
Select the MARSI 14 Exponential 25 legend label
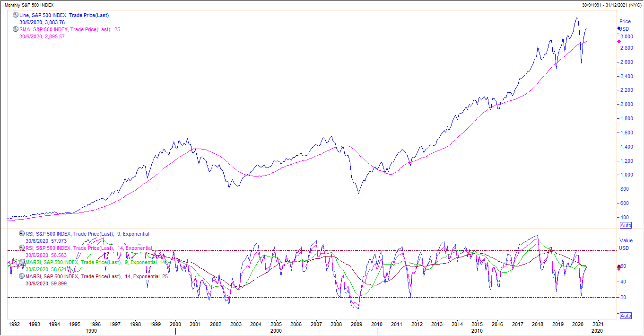(96, 276)
